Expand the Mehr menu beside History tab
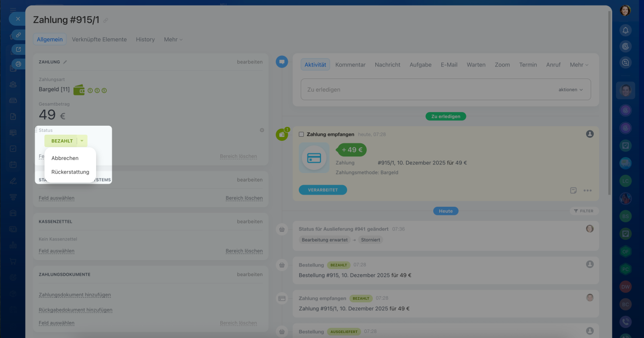 pos(173,39)
